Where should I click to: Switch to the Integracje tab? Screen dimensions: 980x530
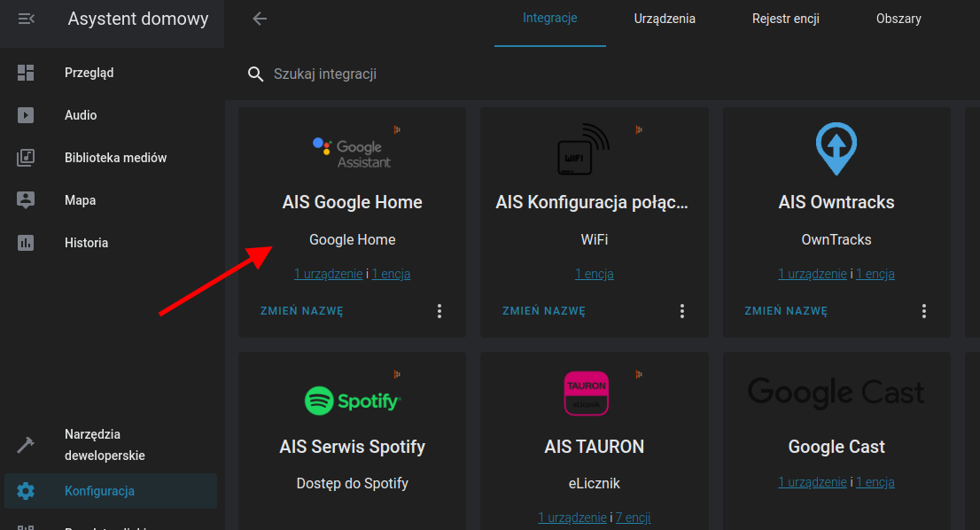550,19
